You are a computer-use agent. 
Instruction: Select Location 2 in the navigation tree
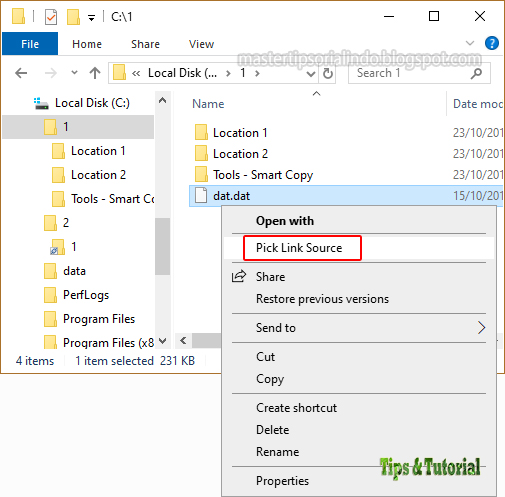(98, 175)
